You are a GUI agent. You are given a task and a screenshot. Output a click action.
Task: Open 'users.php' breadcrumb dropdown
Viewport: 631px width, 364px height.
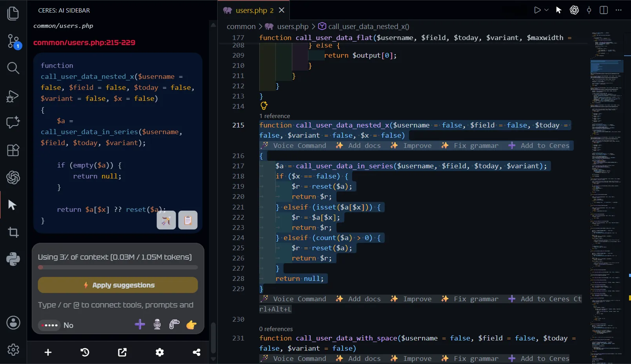pos(293,26)
